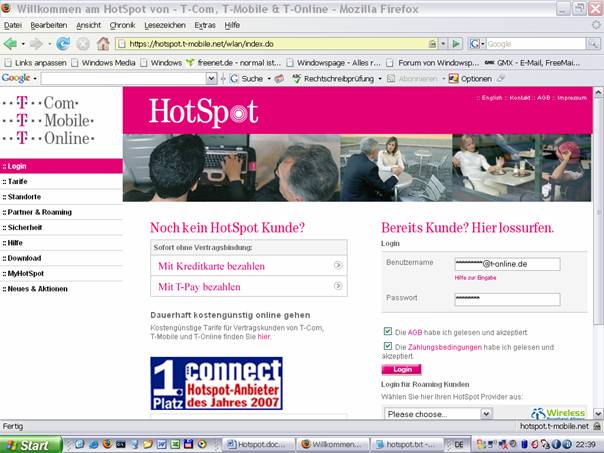Open the Excel icon in quick launch
This screenshot has height=453, width=604.
(x=175, y=444)
